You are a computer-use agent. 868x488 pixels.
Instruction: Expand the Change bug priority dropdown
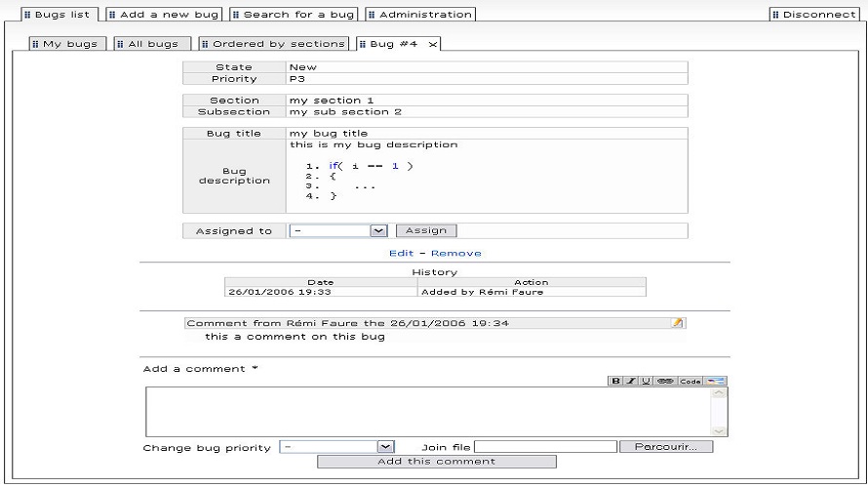(384, 447)
